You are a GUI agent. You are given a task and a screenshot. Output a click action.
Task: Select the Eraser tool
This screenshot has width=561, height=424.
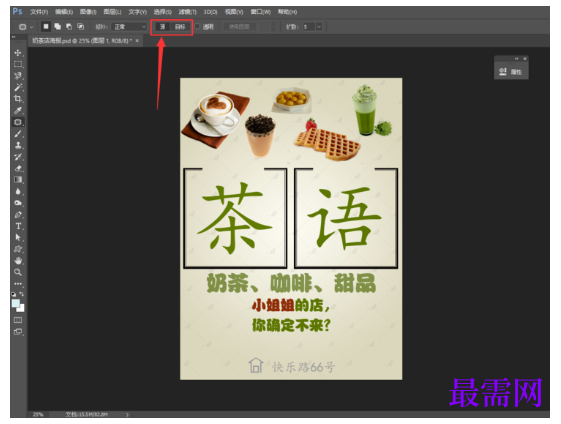point(18,168)
